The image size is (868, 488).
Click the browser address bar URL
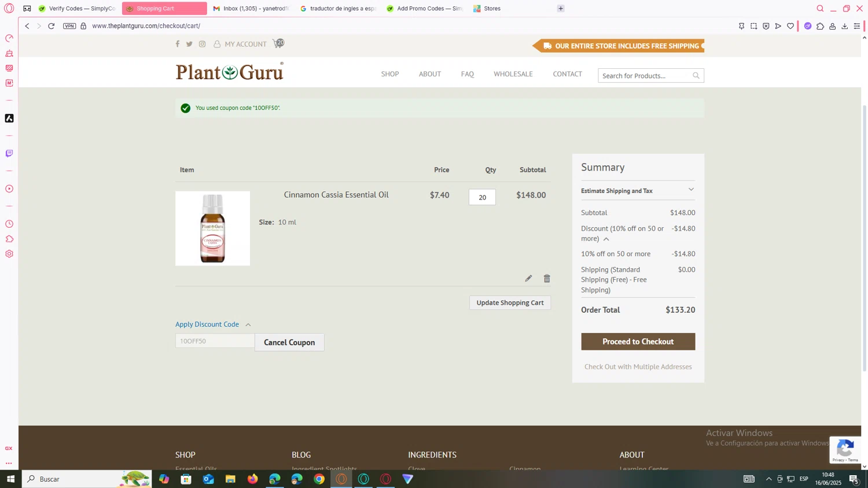click(146, 26)
